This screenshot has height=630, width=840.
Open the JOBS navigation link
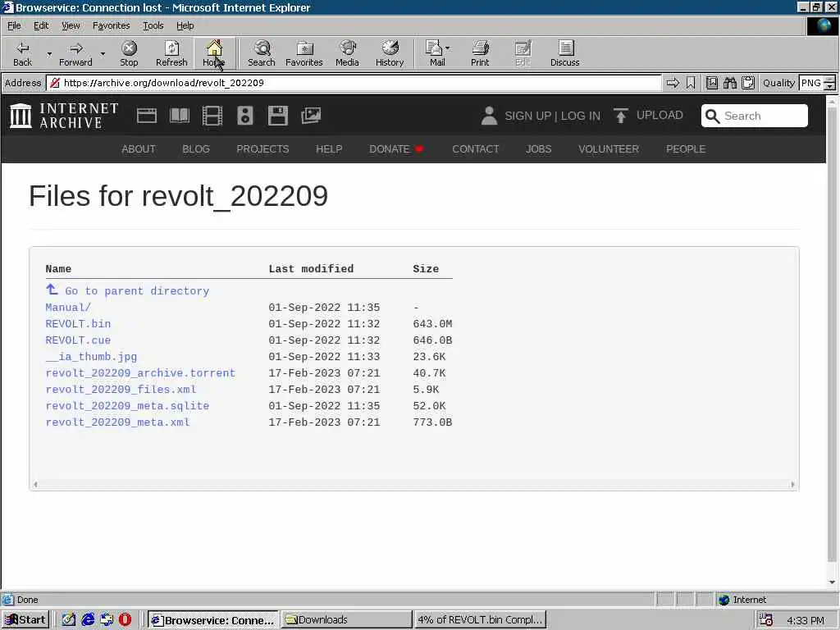pos(538,149)
